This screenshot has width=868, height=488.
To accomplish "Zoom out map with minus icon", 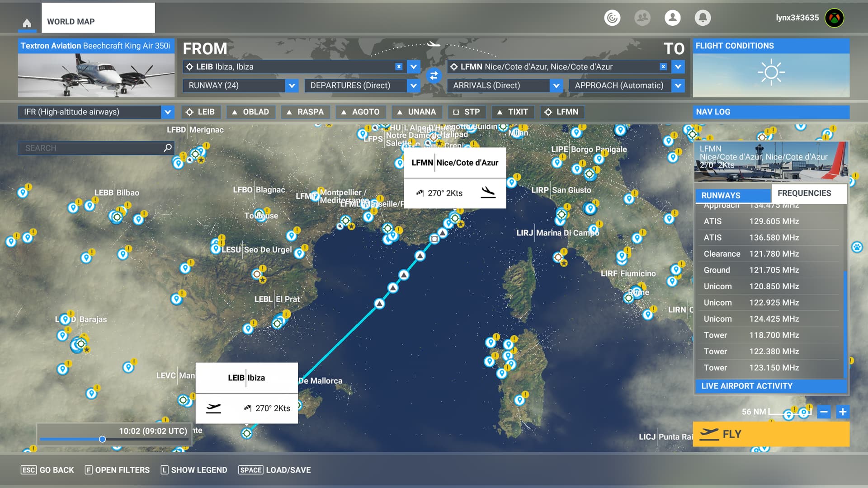I will (824, 412).
